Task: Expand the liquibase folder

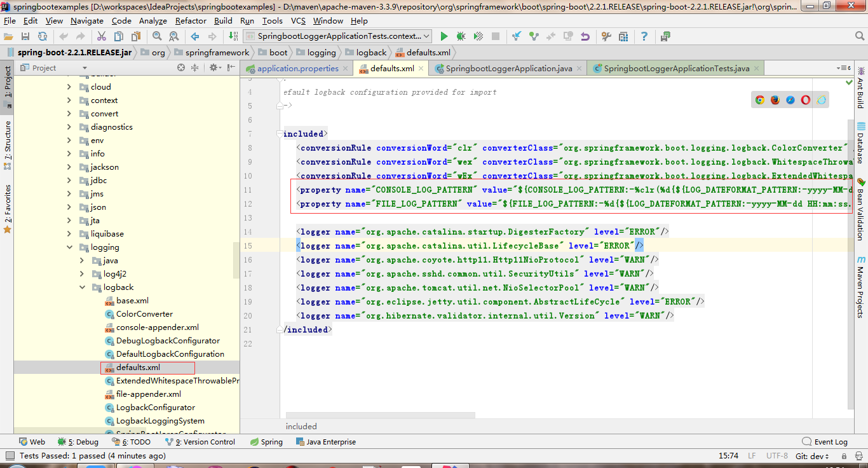Action: coord(69,234)
